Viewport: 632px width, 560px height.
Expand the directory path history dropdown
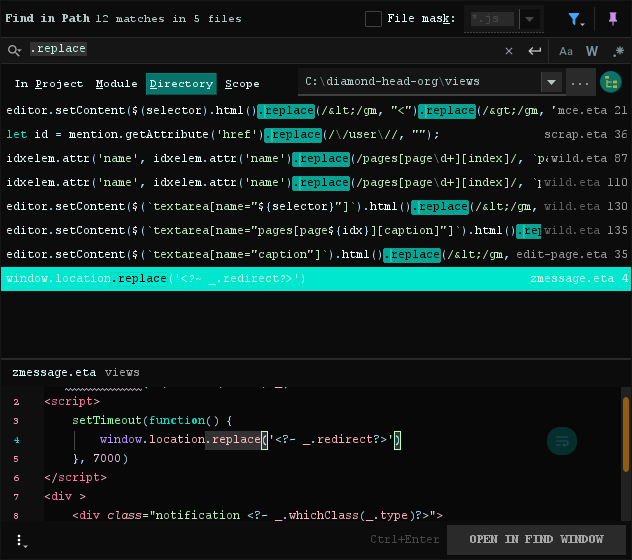pyautogui.click(x=551, y=83)
